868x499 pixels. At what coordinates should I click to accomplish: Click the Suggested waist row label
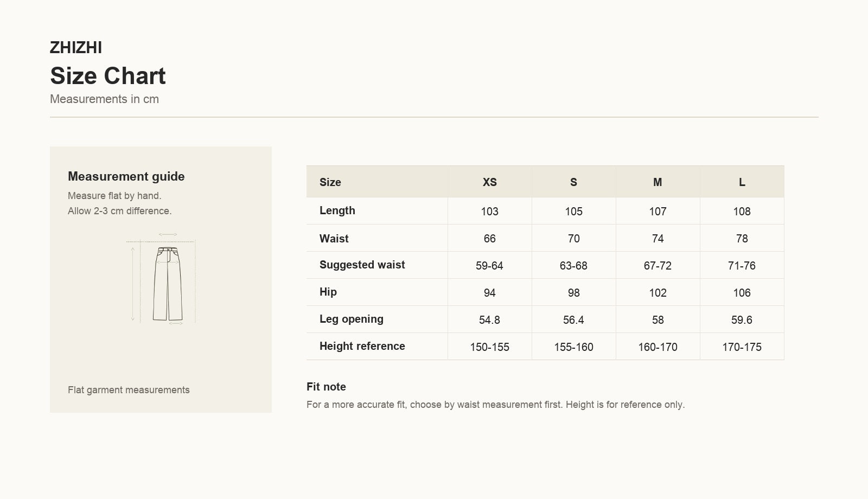[362, 265]
